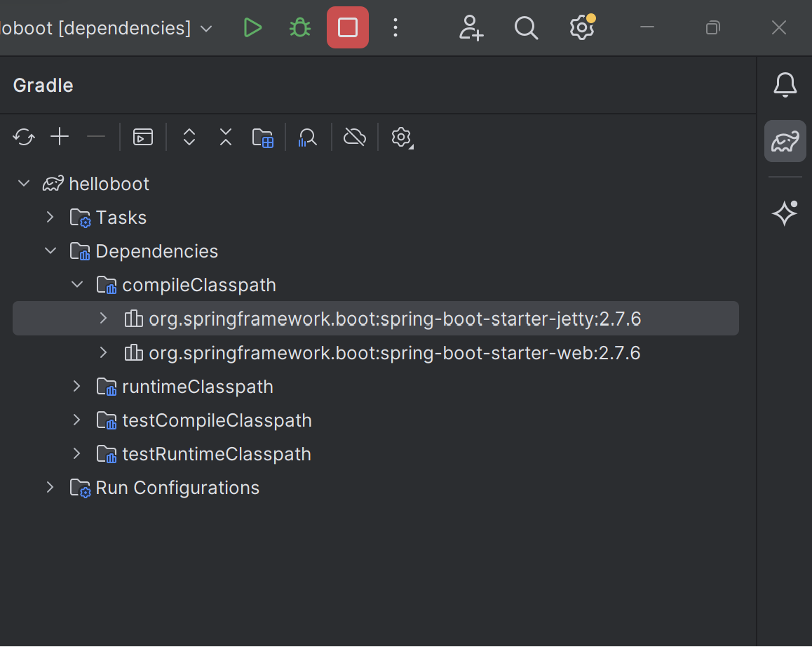The height and width of the screenshot is (647, 812).
Task: Click the Tasks folder icon
Action: (x=80, y=218)
